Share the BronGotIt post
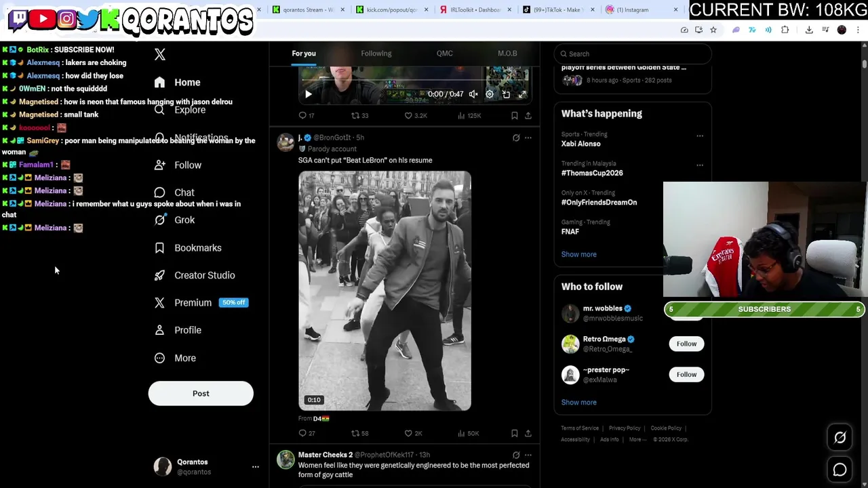The image size is (868, 488). (x=528, y=434)
